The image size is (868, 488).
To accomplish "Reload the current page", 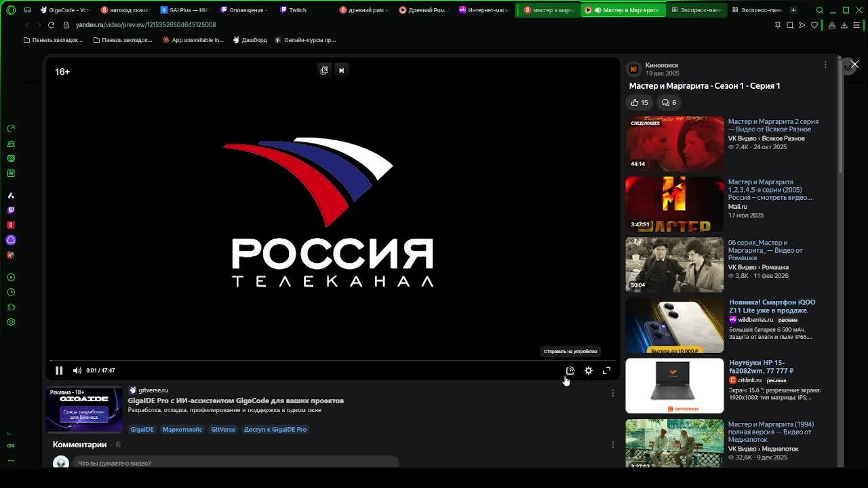I will coord(51,24).
